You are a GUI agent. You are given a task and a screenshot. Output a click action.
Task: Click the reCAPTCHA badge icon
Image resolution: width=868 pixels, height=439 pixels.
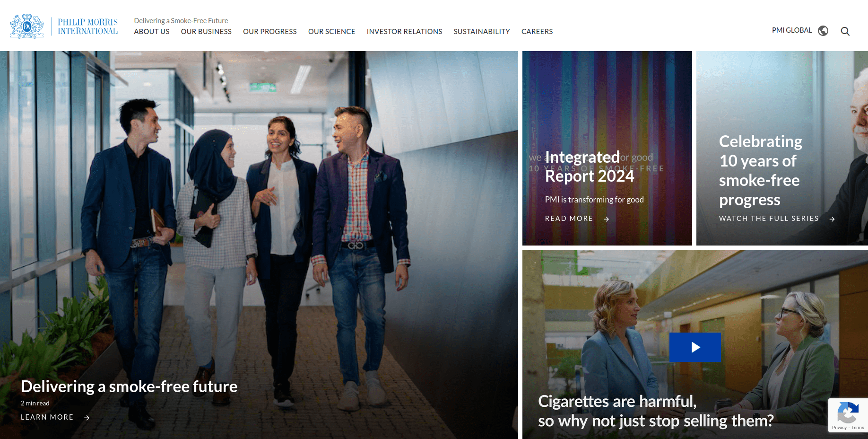[x=848, y=412]
